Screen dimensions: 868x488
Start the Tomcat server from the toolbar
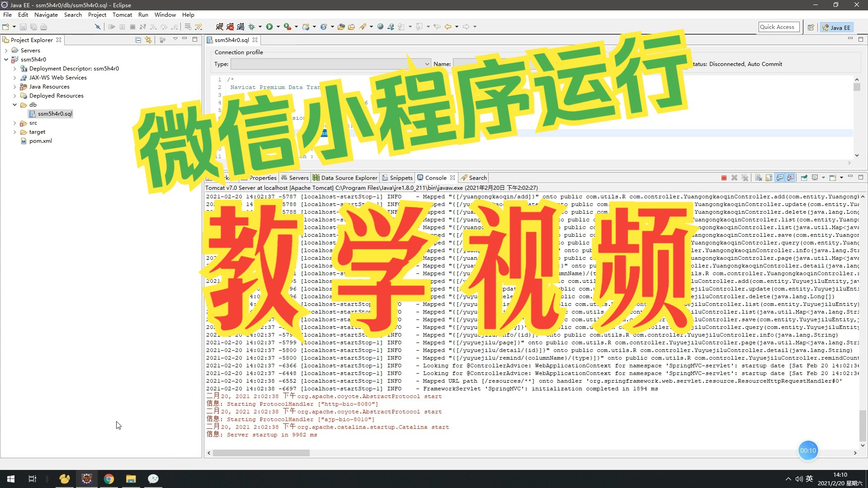pos(219,27)
